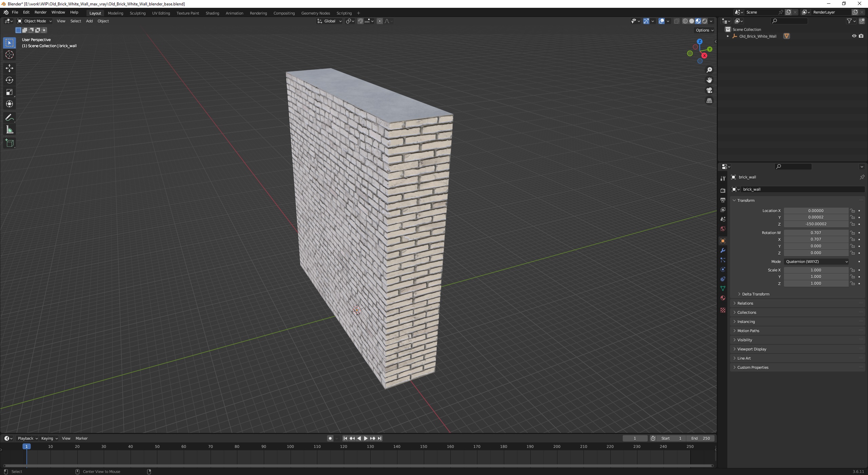Image resolution: width=868 pixels, height=475 pixels.
Task: Open the Object menu in header
Action: tap(103, 21)
